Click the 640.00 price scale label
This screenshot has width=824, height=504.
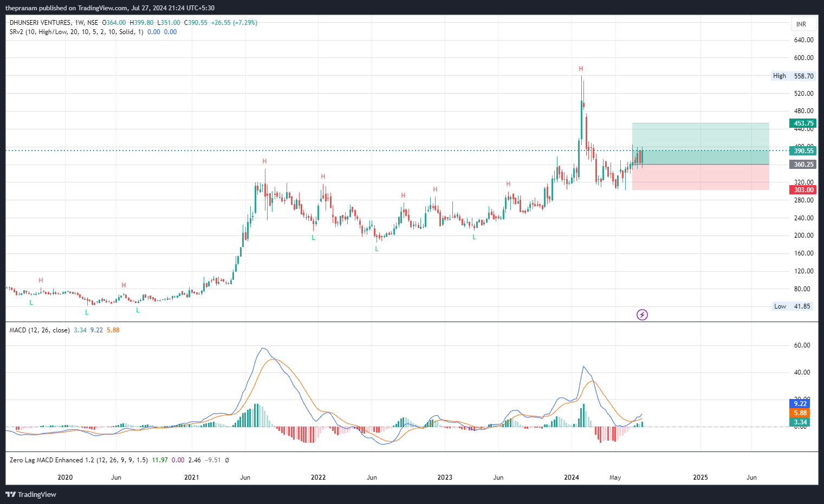point(803,40)
